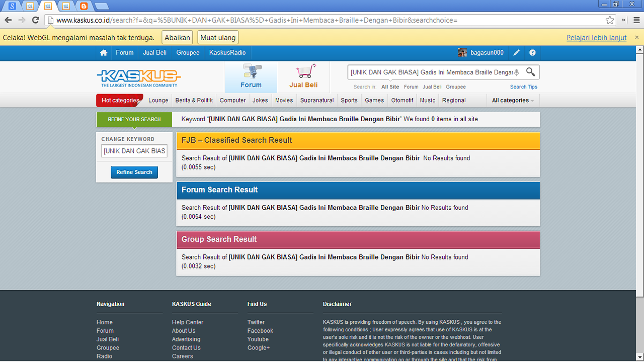Click the Muat ulang button
644x362 pixels.
pos(218,38)
